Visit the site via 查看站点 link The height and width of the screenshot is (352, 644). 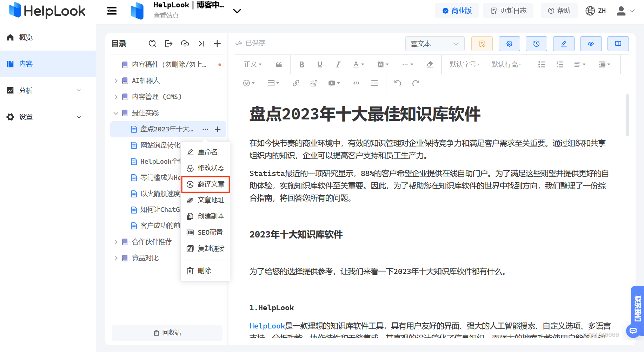(x=166, y=15)
